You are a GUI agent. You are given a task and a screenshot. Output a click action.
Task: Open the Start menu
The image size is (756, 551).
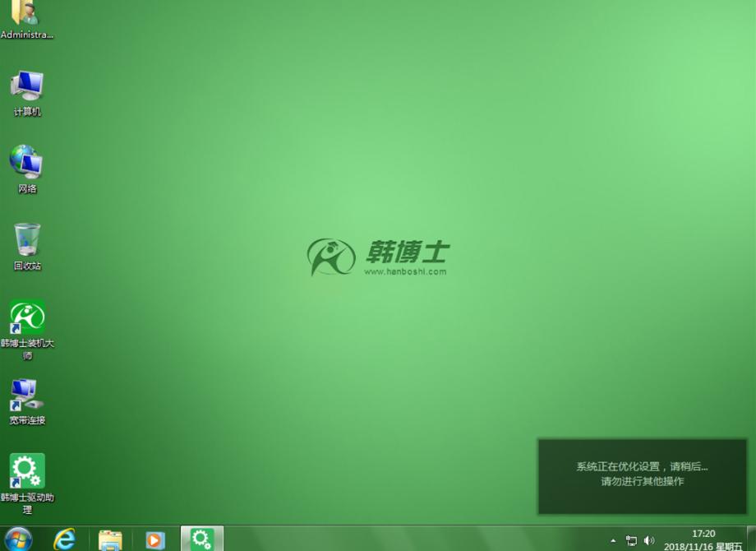click(x=18, y=540)
